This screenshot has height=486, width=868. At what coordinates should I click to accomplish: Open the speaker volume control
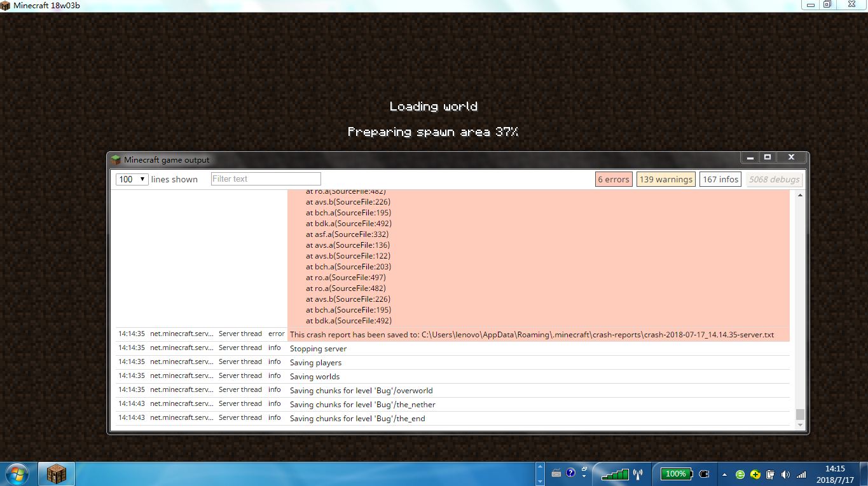pyautogui.click(x=785, y=475)
